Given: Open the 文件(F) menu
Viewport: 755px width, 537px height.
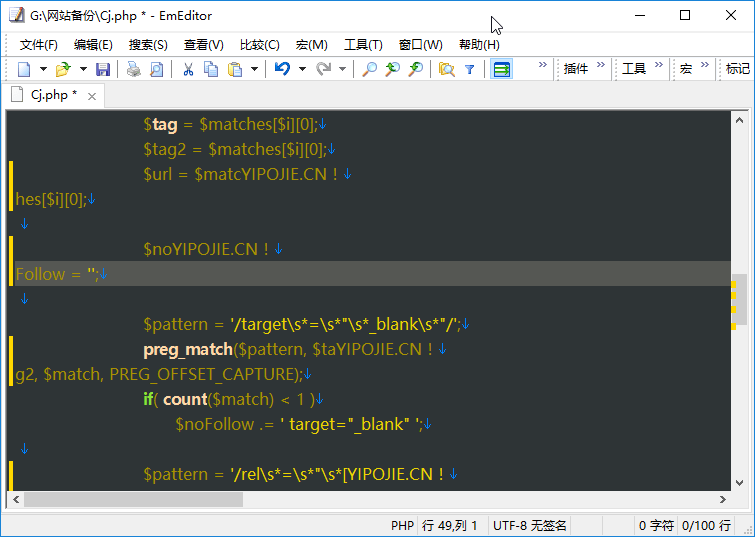Looking at the screenshot, I should (x=39, y=45).
